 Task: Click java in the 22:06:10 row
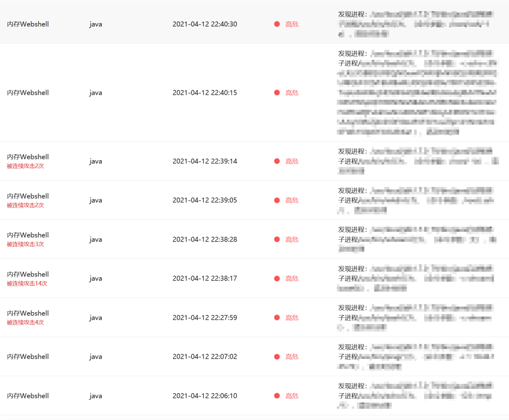96,396
